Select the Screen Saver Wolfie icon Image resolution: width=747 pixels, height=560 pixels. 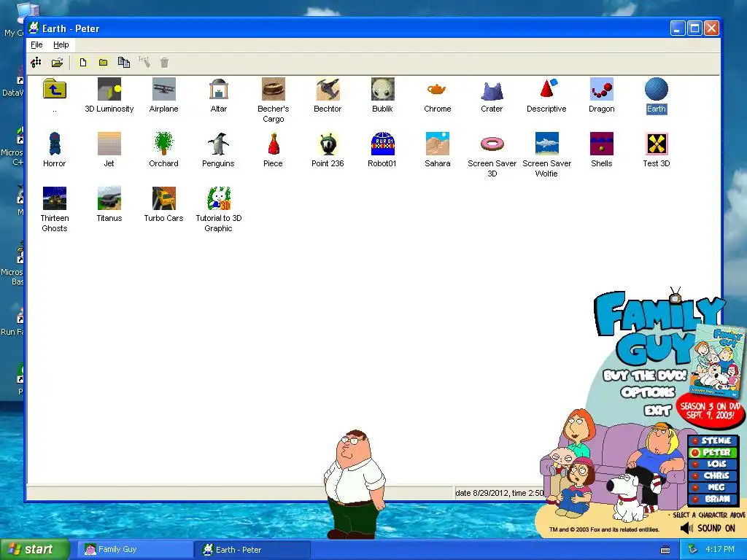547,144
